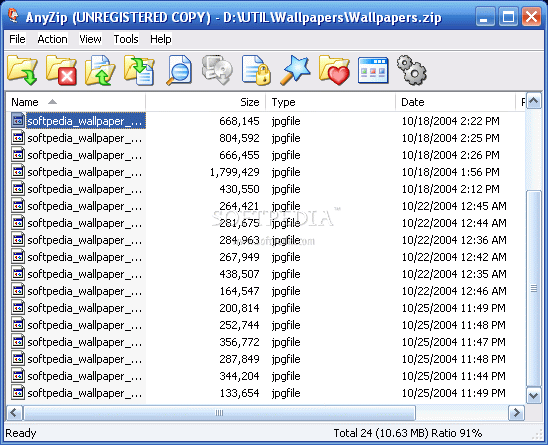Select the file dated 10/22/2004 12:45 AM
The image size is (548, 445).
coord(266,206)
